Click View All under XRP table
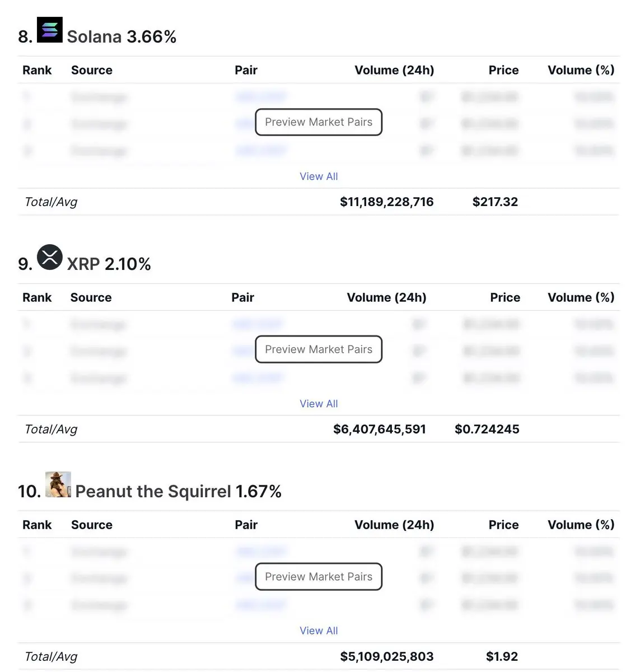Image resolution: width=640 pixels, height=672 pixels. (319, 404)
